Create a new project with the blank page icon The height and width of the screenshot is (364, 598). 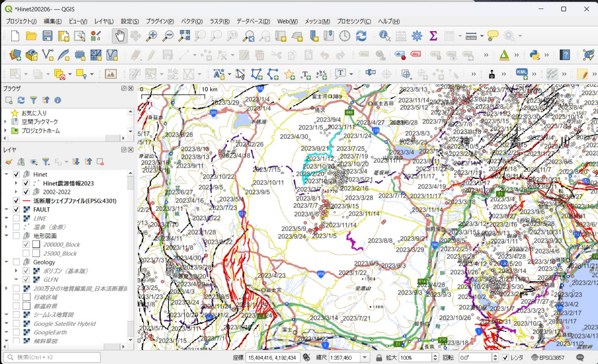click(15, 36)
